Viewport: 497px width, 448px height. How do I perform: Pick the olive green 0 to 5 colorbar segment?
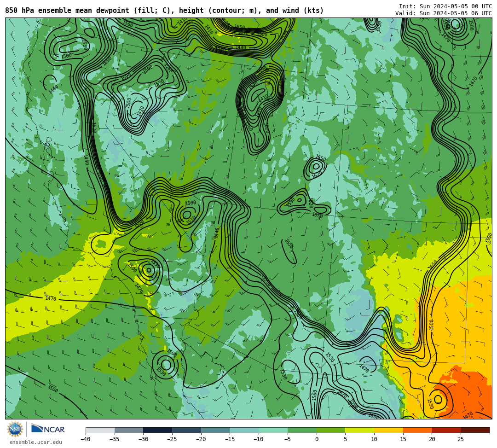331,430
